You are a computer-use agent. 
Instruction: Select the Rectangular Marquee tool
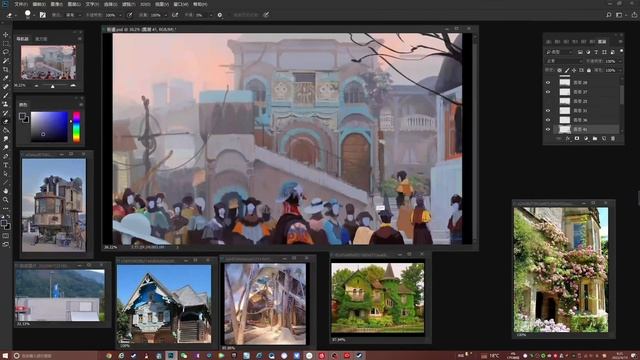pos(6,43)
